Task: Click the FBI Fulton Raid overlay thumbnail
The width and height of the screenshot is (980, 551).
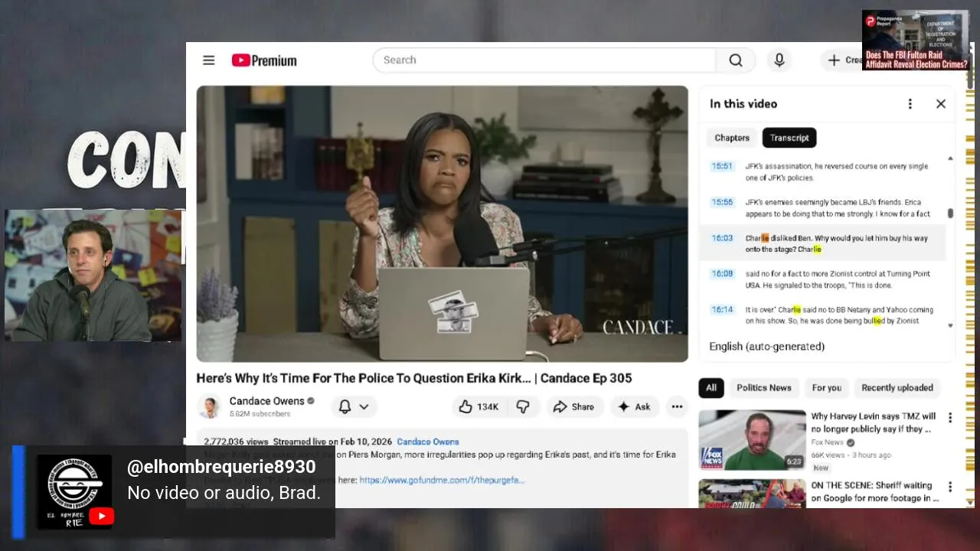Action: [916, 41]
